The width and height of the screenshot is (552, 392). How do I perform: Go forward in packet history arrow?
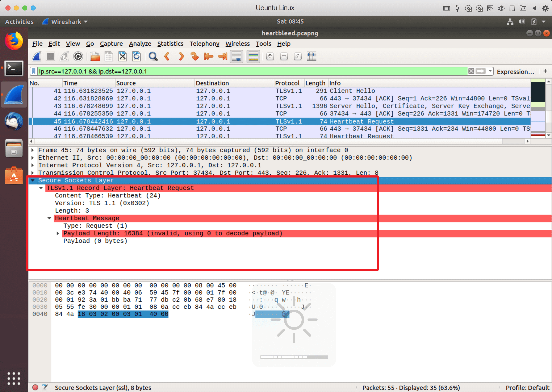pyautogui.click(x=181, y=57)
